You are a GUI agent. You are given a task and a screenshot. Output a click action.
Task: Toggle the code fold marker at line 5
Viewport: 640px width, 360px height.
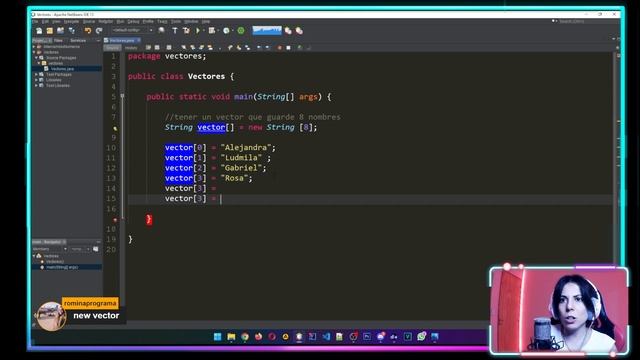(x=122, y=97)
